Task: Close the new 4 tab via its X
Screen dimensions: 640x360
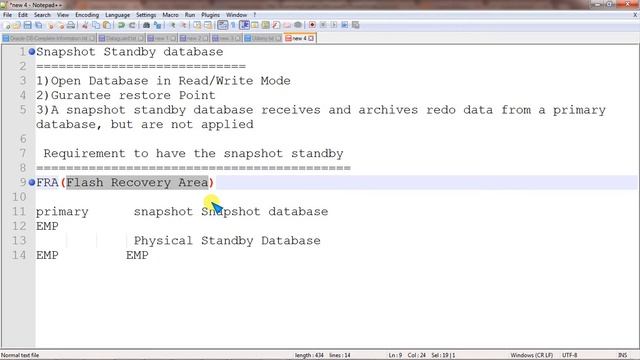Action: [x=311, y=38]
